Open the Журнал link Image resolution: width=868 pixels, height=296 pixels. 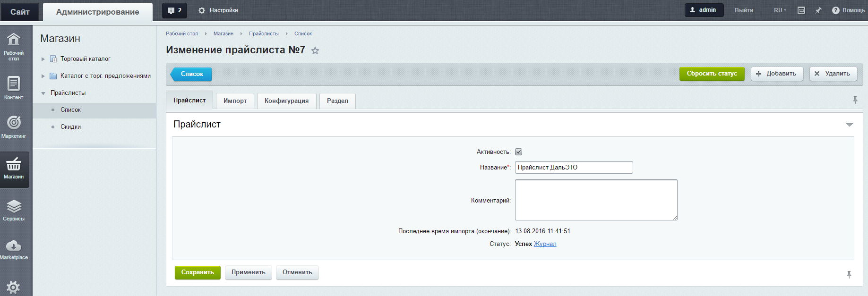545,244
